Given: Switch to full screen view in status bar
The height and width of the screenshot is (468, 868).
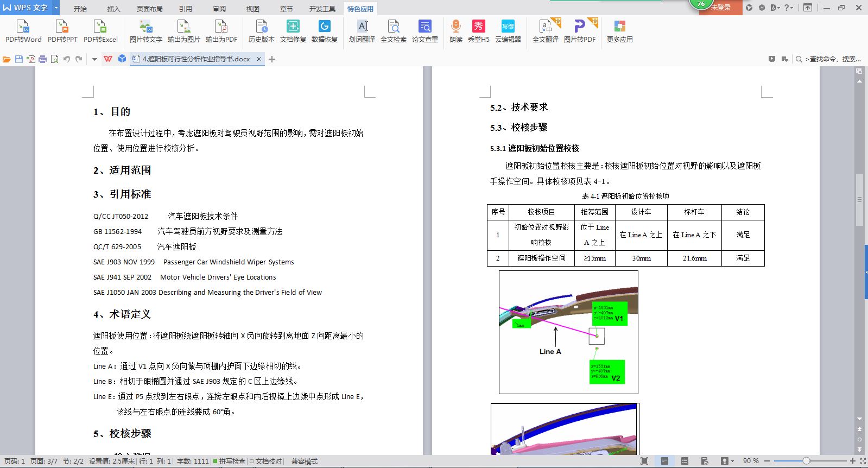Looking at the screenshot, I should click(x=644, y=461).
